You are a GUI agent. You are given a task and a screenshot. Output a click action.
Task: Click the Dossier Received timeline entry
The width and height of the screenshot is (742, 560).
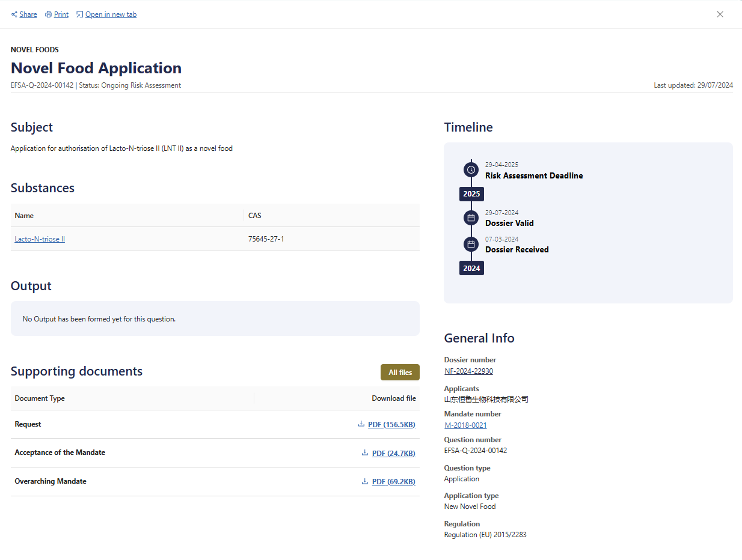click(517, 249)
